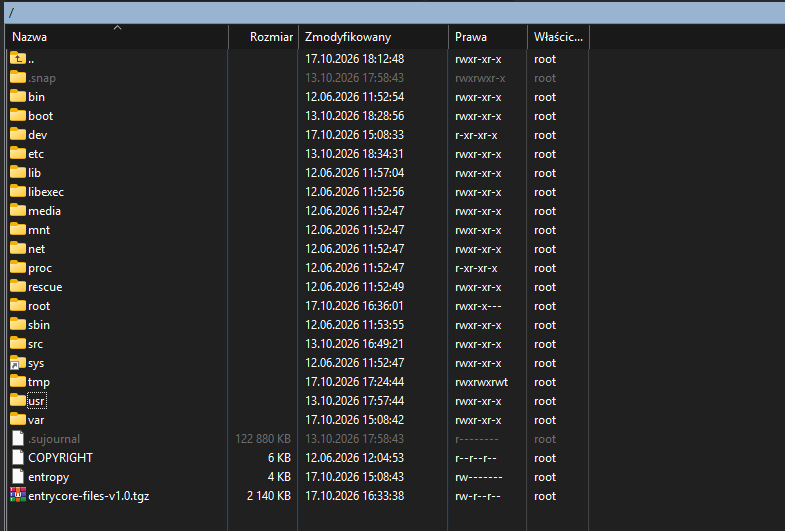The height and width of the screenshot is (531, 785).
Task: Click the .sujournal file icon
Action: tap(18, 438)
